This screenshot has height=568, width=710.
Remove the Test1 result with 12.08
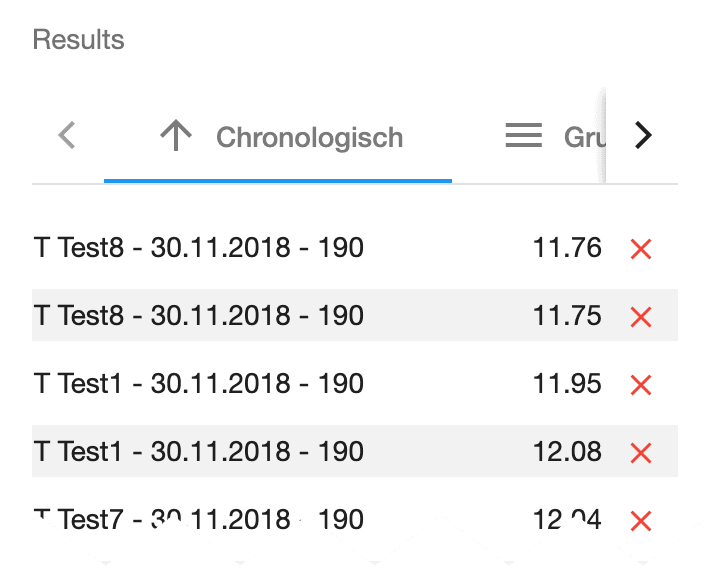[x=641, y=452]
